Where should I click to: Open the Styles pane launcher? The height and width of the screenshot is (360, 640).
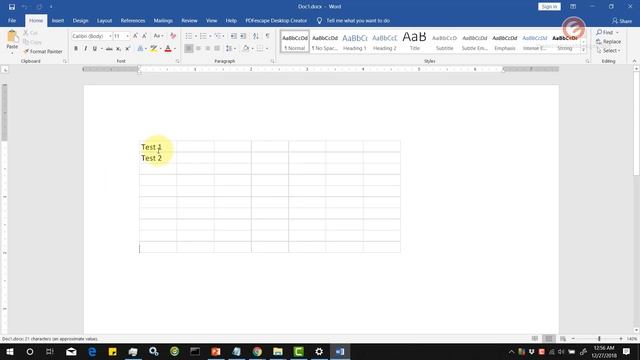pos(587,61)
